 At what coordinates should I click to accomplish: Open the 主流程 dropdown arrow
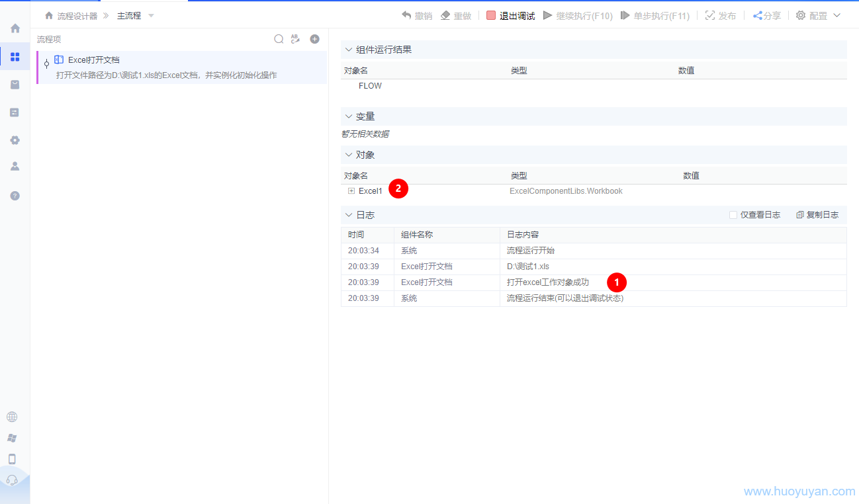point(151,15)
